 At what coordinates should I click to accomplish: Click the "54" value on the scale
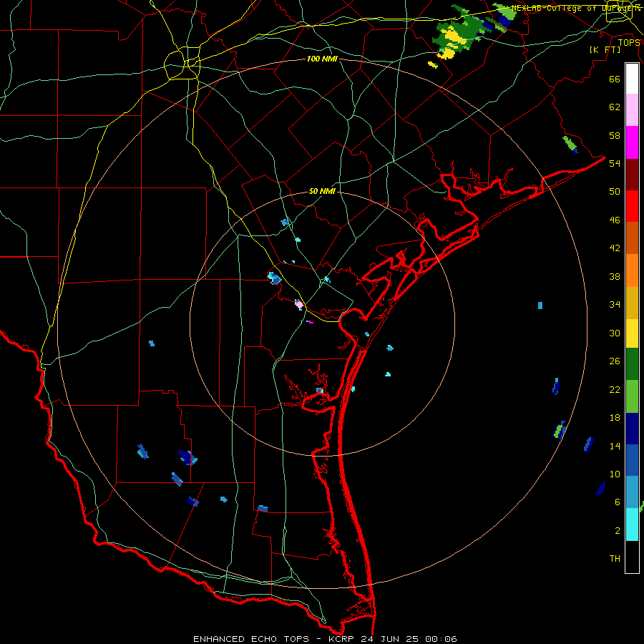[615, 163]
